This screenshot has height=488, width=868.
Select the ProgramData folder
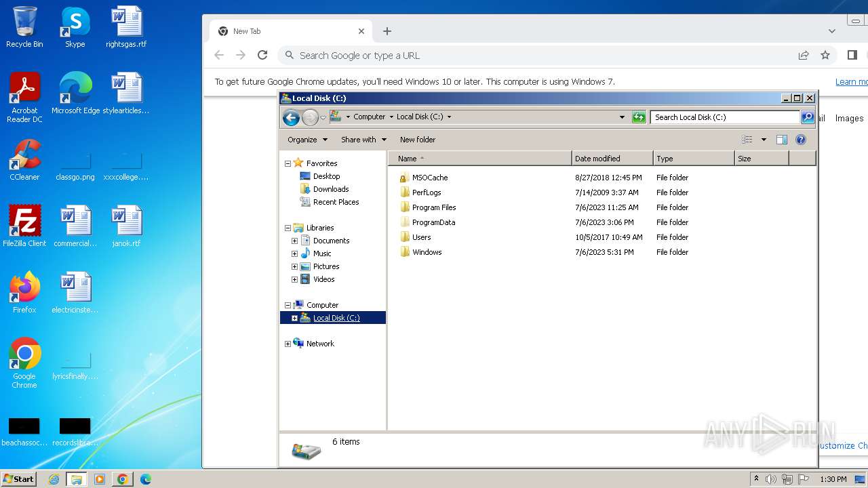click(433, 222)
